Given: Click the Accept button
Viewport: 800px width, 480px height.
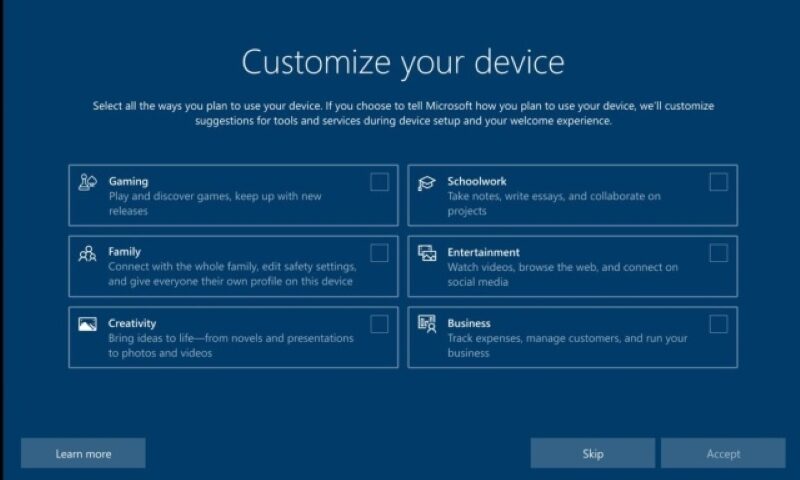Looking at the screenshot, I should pyautogui.click(x=723, y=453).
